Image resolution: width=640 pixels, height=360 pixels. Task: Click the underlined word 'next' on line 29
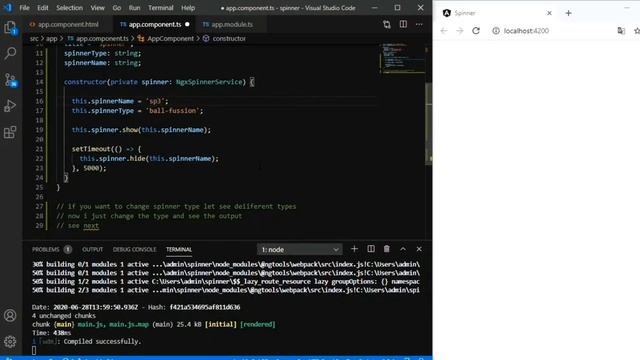click(91, 226)
